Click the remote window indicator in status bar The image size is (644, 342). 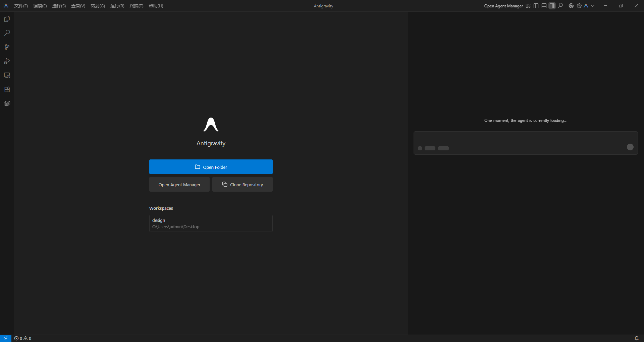[6, 338]
